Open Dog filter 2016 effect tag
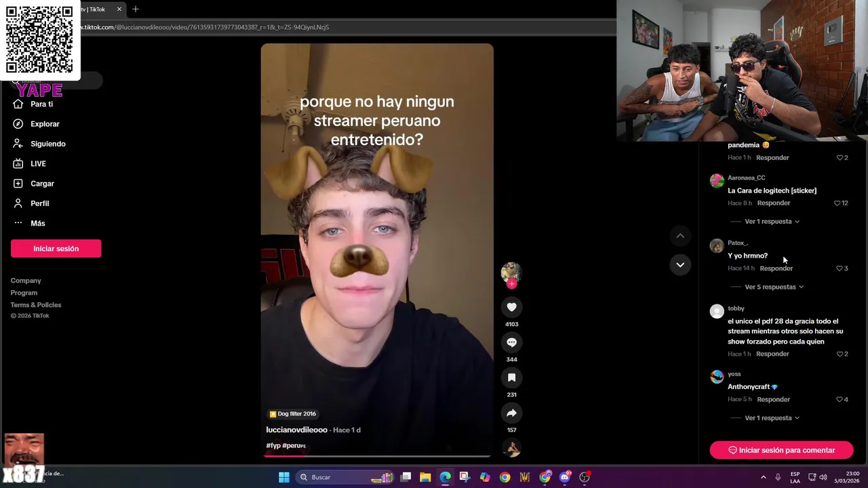 tap(293, 413)
